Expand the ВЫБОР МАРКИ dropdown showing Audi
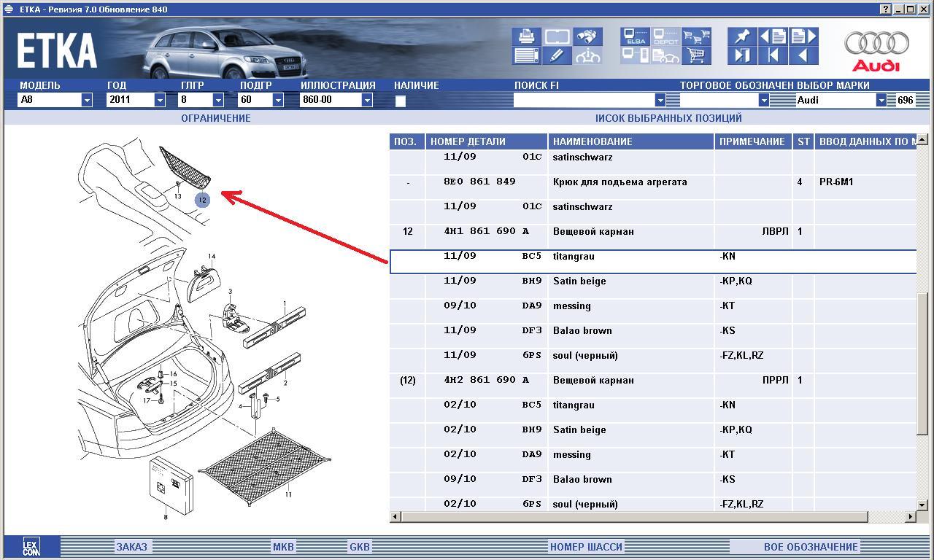This screenshot has width=934, height=560. [881, 100]
